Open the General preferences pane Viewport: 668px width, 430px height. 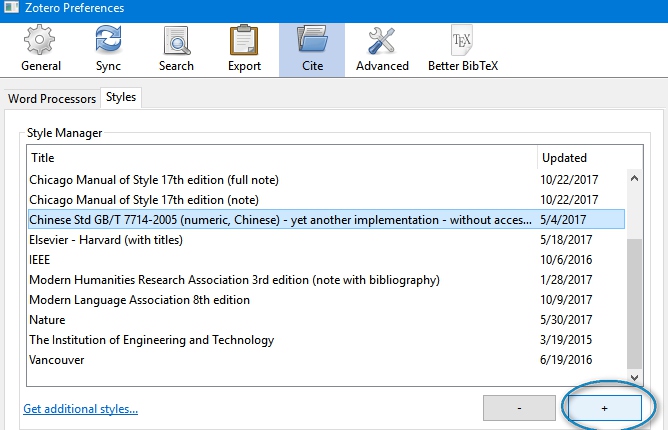click(41, 49)
